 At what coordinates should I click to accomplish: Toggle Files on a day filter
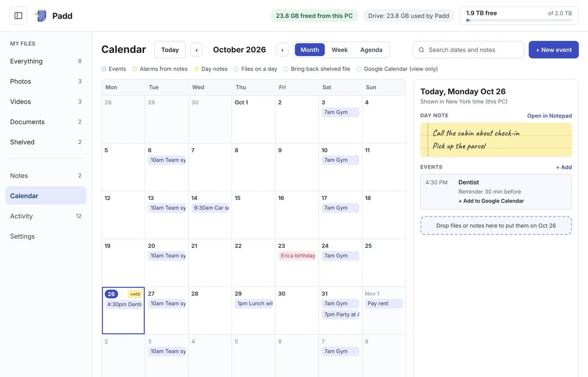[x=255, y=69]
